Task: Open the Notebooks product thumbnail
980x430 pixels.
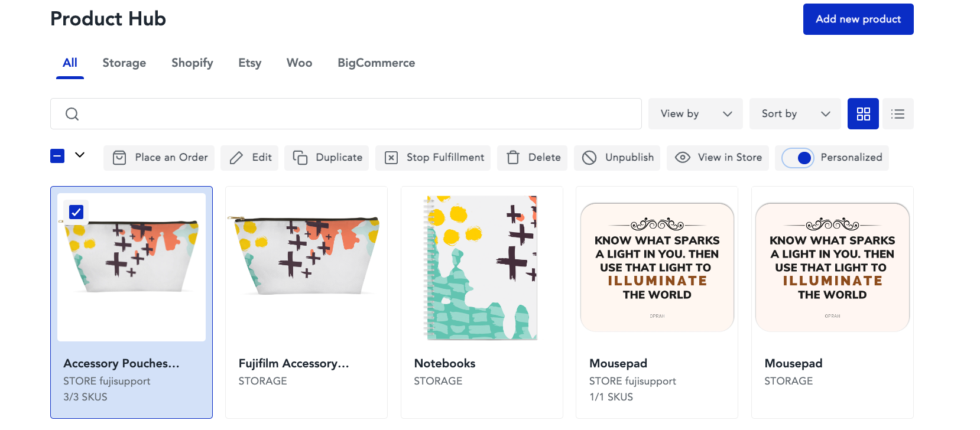Action: (482, 268)
